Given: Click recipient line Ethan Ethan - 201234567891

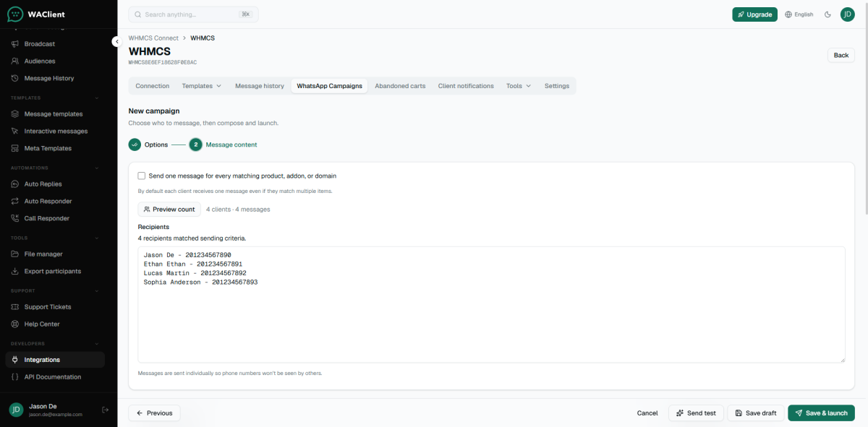Looking at the screenshot, I should point(193,264).
